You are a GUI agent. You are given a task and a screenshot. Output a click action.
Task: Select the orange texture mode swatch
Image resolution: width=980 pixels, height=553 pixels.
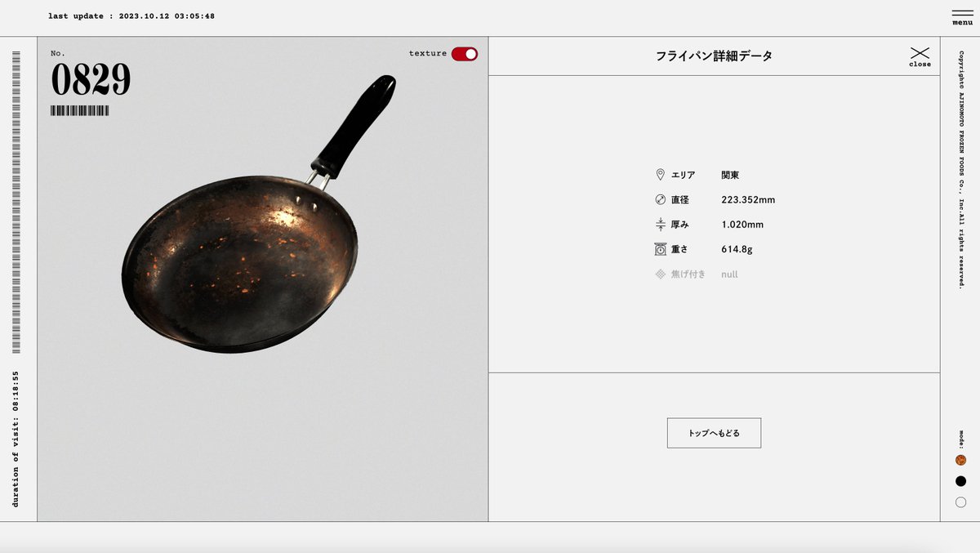pyautogui.click(x=960, y=460)
